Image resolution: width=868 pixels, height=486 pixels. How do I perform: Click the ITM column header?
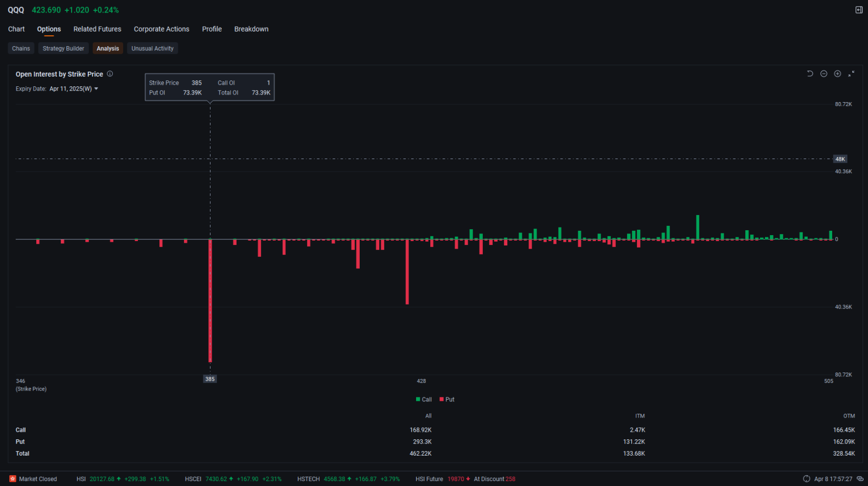640,416
